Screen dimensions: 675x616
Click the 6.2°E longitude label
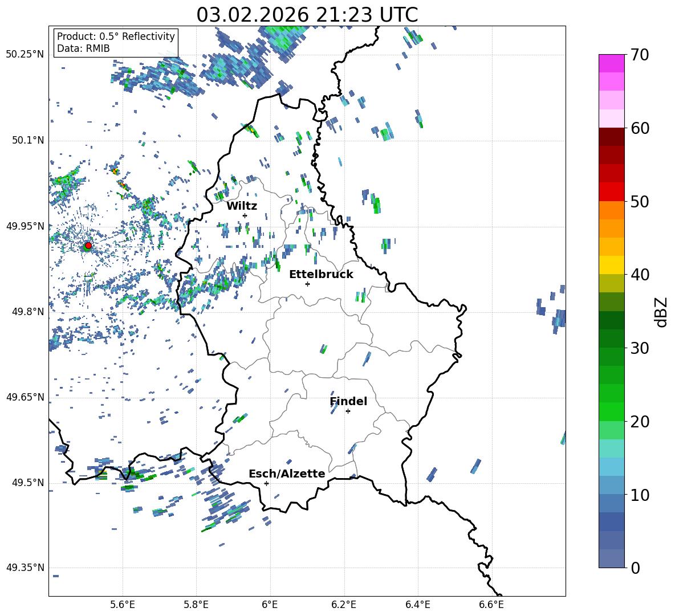tap(344, 605)
